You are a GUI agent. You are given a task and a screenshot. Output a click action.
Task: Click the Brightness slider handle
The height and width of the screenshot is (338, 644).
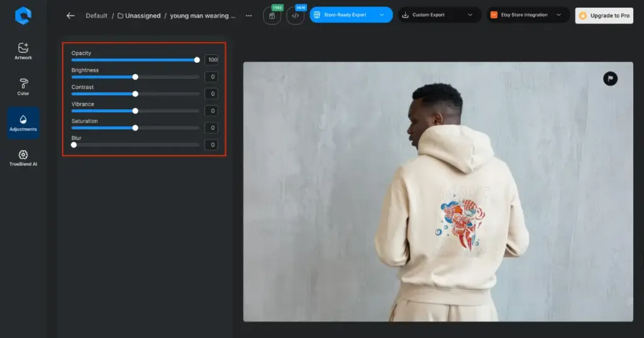pos(135,77)
